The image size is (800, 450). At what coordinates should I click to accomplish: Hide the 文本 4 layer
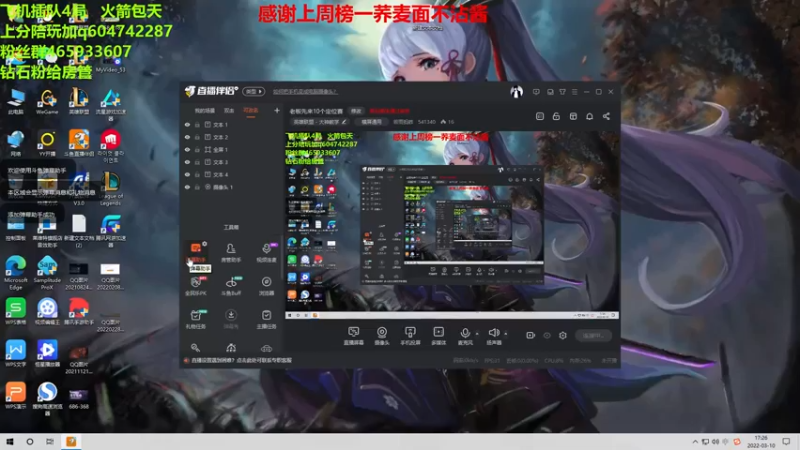(187, 174)
